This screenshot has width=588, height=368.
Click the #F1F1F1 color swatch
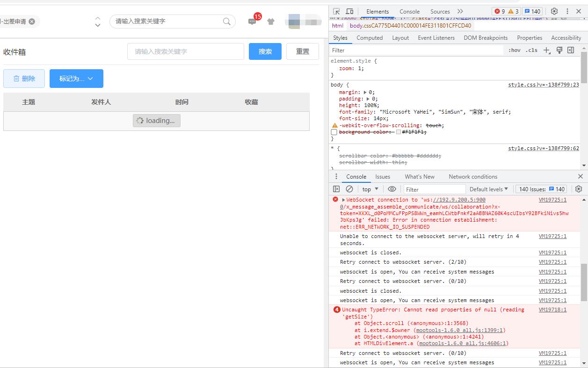399,132
